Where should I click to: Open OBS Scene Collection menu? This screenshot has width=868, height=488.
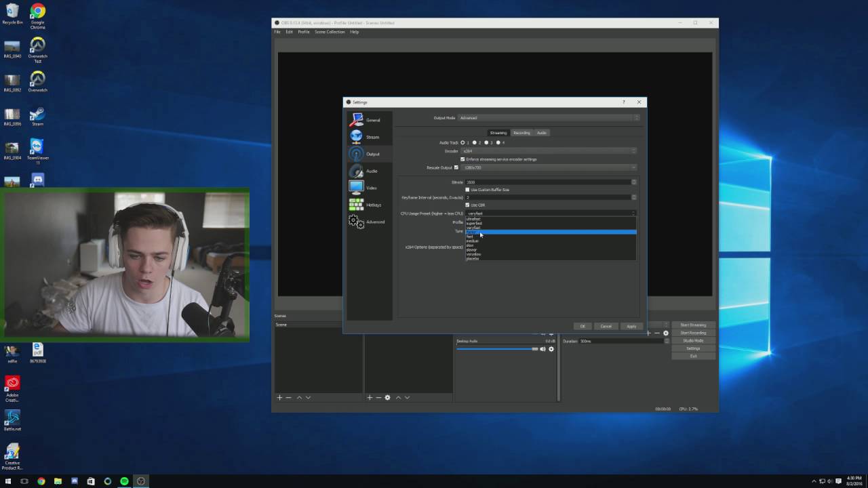click(x=330, y=32)
